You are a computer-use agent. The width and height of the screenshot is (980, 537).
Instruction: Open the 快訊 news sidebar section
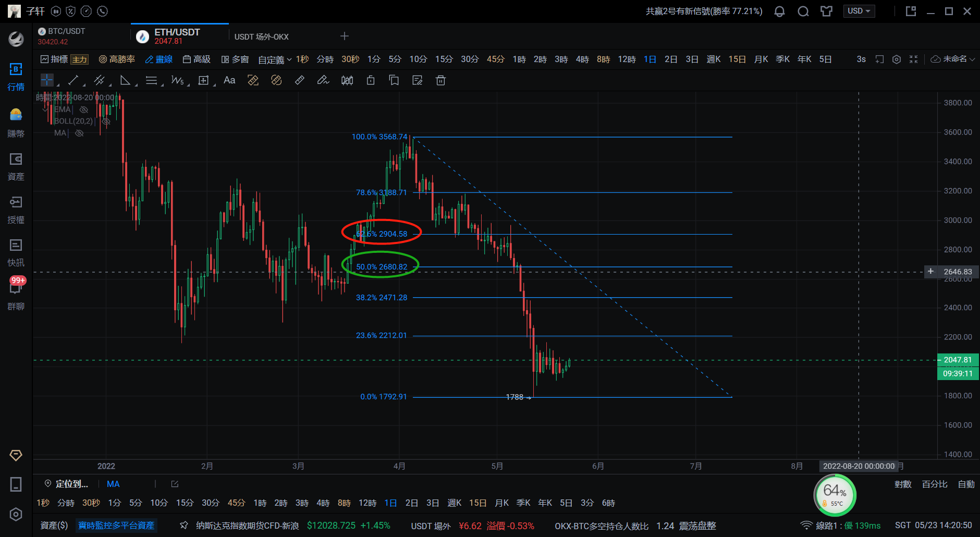[16, 253]
